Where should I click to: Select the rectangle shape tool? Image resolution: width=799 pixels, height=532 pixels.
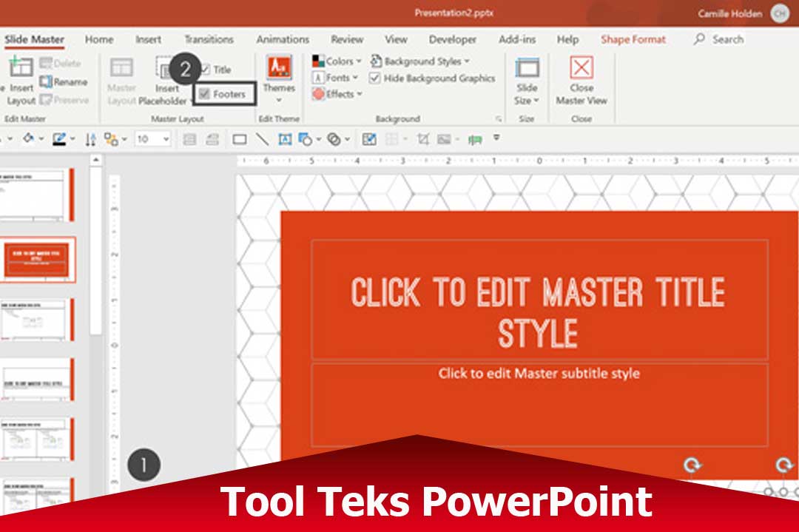(x=240, y=139)
